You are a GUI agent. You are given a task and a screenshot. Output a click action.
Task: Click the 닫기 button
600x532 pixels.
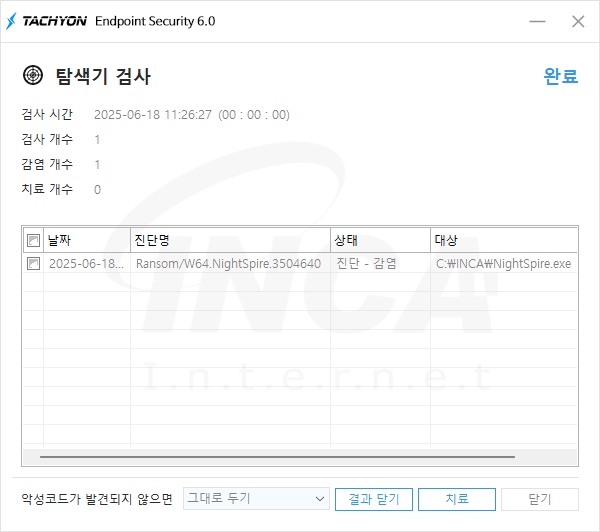[x=540, y=499]
